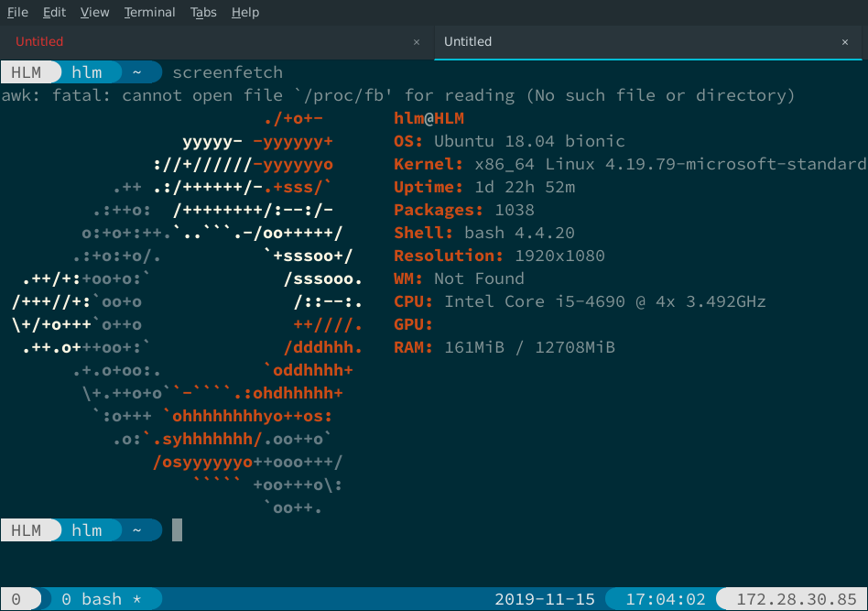Click the Kernel version line
Viewport: 868px width, 611px height.
(630, 164)
